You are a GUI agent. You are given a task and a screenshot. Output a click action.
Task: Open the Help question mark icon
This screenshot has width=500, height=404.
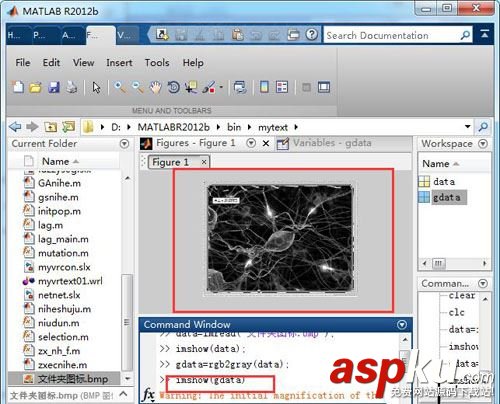[x=312, y=34]
